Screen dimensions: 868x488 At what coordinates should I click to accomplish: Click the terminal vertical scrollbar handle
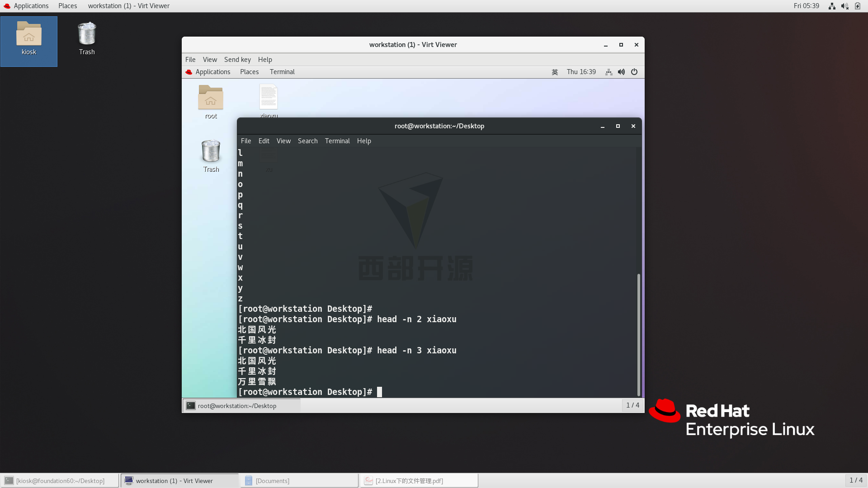pyautogui.click(x=638, y=334)
